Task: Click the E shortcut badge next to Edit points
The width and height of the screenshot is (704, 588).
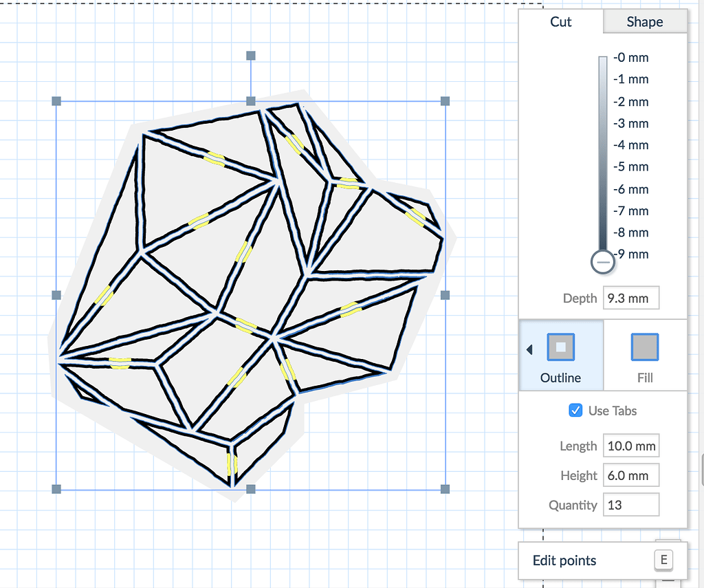Action: coord(663,560)
